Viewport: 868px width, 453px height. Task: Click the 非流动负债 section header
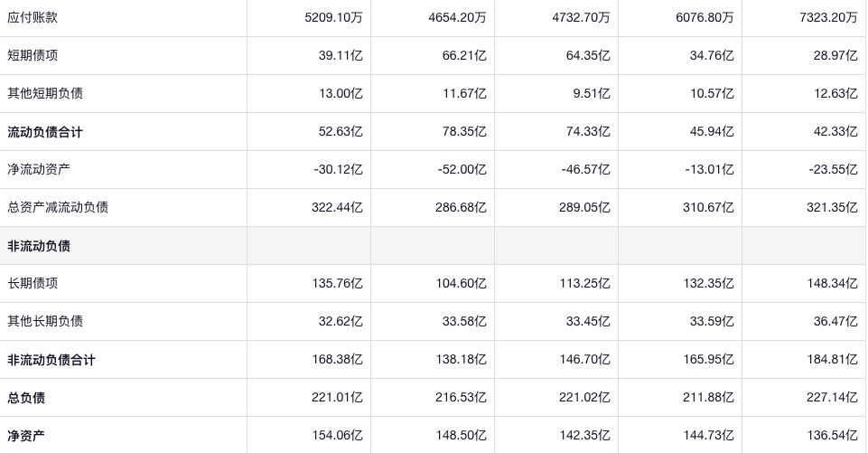pos(39,246)
